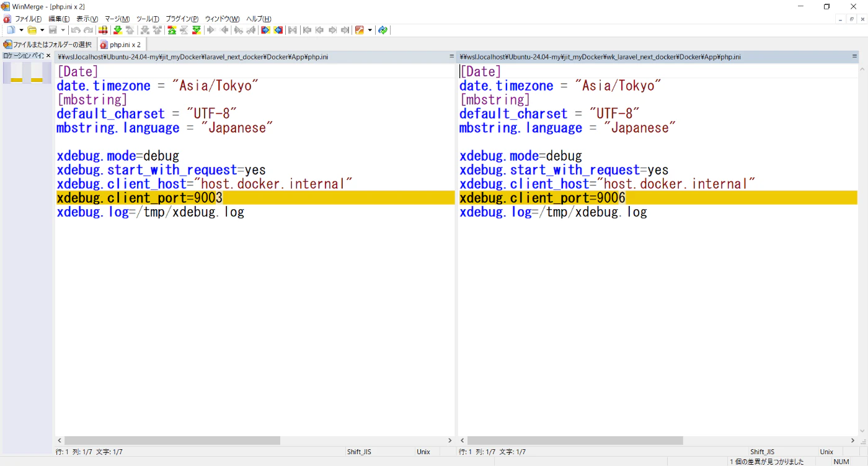Open the ファイル(F) menu

[29, 19]
